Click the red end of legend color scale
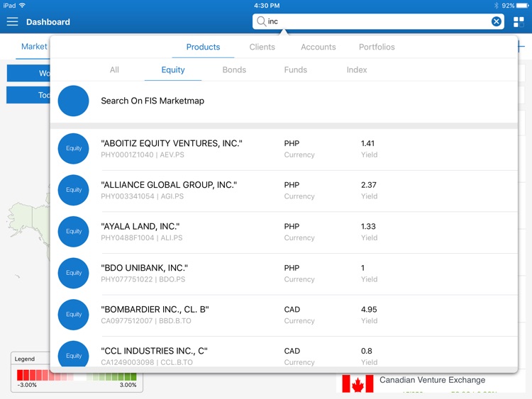532x399 pixels. pos(21,376)
